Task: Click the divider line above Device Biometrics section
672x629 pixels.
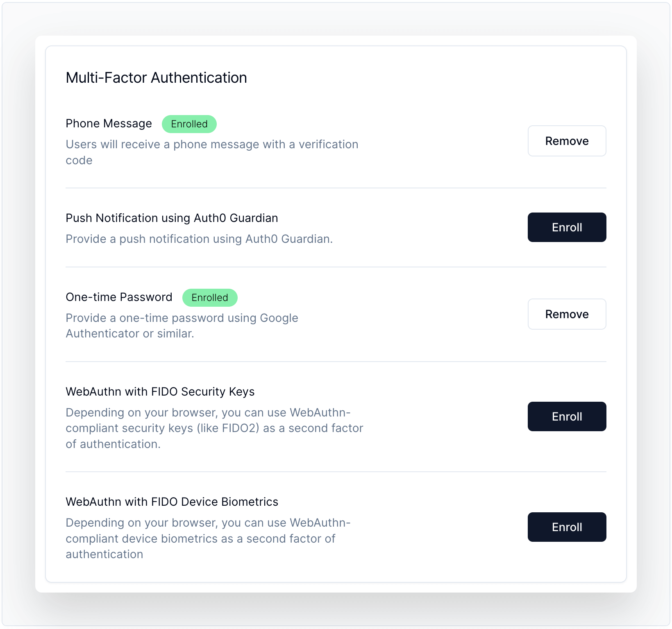Action: (336, 472)
